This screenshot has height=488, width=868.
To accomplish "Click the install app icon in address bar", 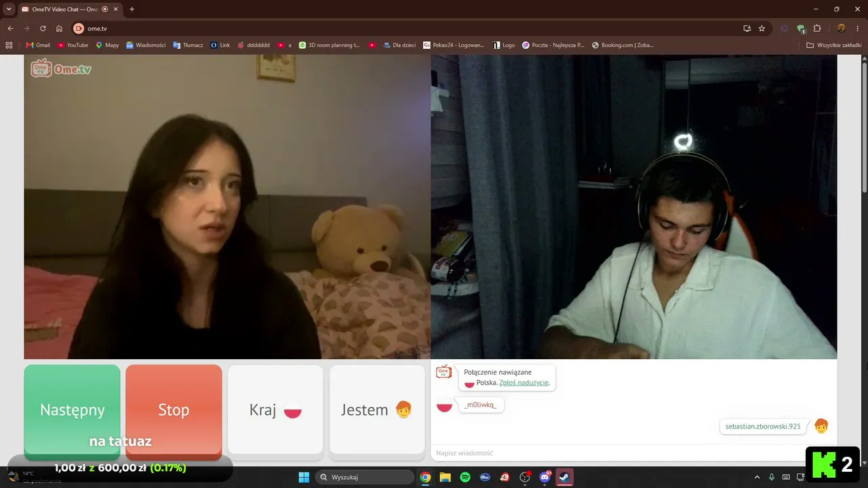I will click(747, 28).
